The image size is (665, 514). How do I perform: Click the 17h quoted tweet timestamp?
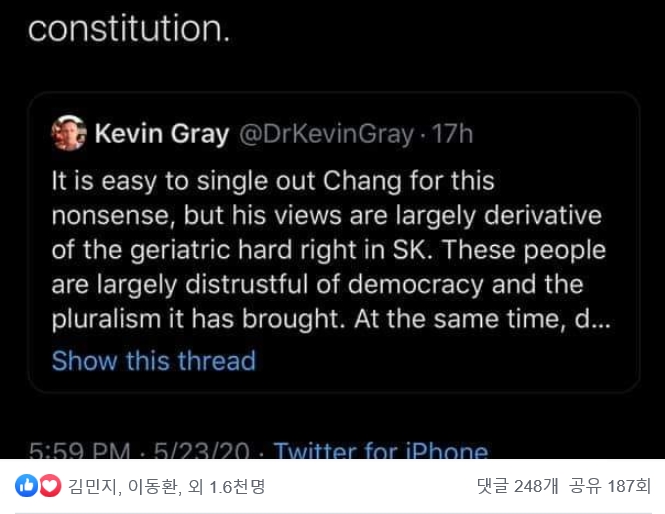click(x=452, y=134)
